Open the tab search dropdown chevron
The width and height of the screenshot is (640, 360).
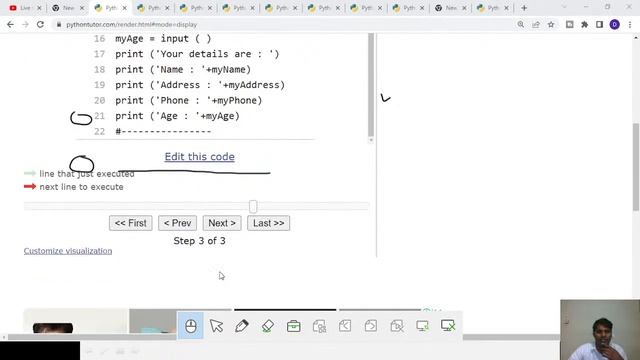(x=564, y=7)
